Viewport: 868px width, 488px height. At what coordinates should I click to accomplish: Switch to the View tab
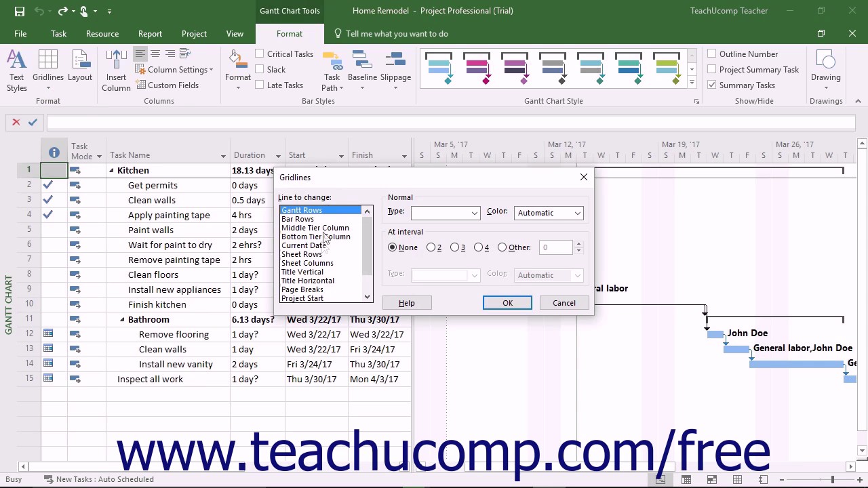pyautogui.click(x=235, y=34)
